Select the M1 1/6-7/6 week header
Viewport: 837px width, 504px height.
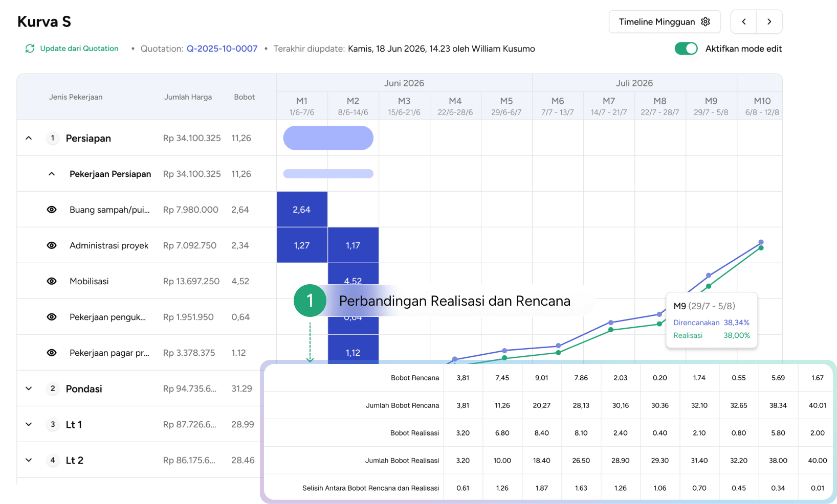pyautogui.click(x=302, y=106)
